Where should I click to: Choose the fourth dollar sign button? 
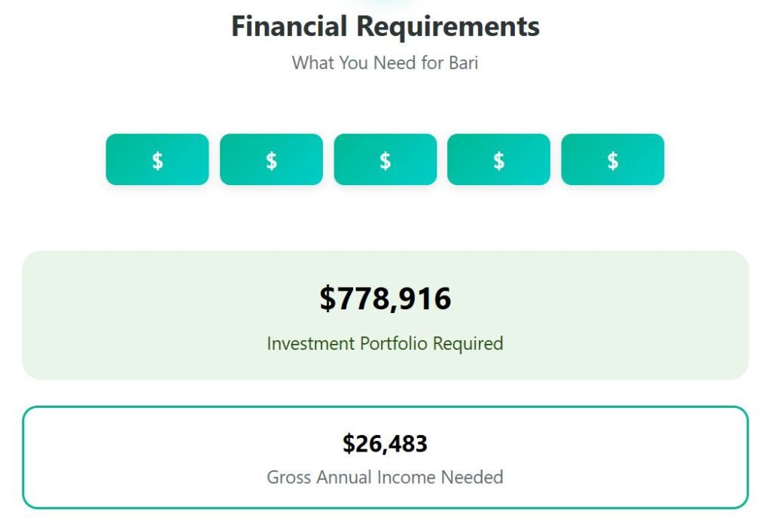pos(498,160)
